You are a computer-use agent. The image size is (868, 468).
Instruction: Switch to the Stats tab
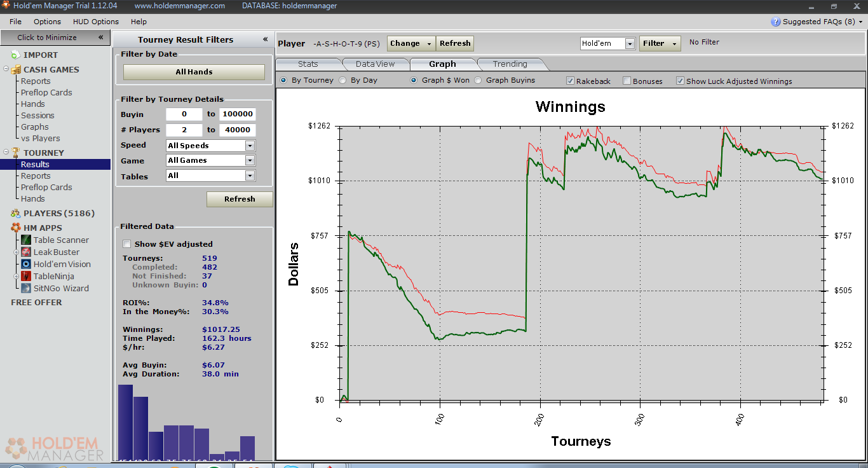(308, 64)
